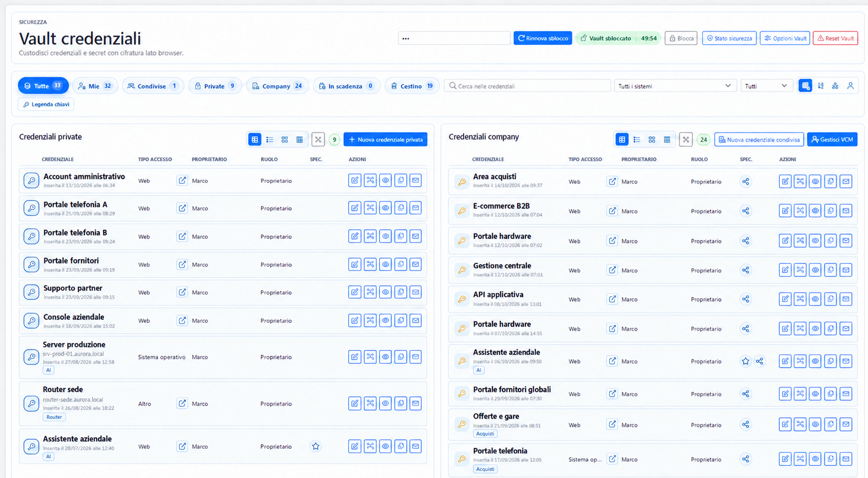The width and height of the screenshot is (868, 478).
Task: Copy the API applicativa credential
Action: tap(831, 299)
